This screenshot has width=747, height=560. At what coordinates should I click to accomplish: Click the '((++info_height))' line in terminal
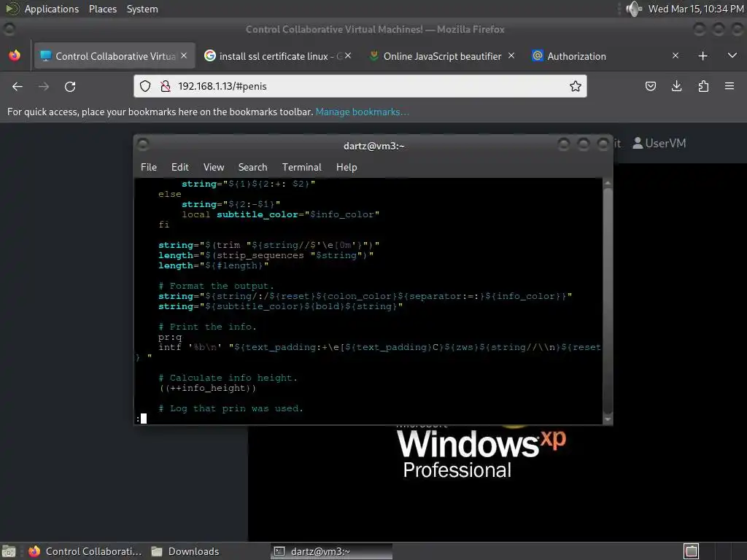(207, 388)
